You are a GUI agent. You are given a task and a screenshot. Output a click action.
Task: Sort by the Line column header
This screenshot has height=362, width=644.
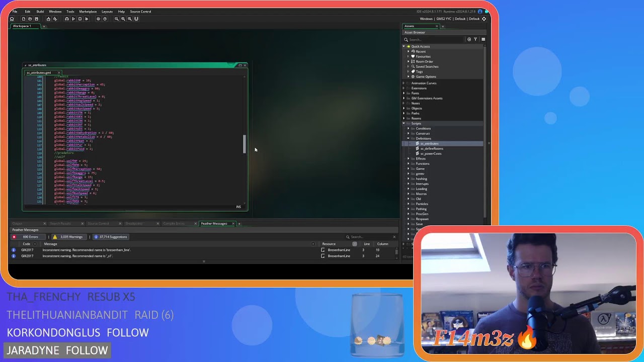tap(367, 244)
